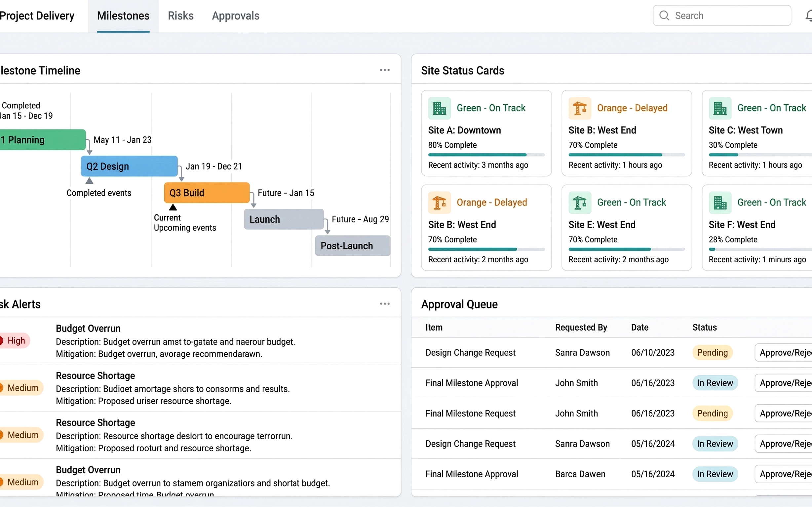The height and width of the screenshot is (507, 812).
Task: Click the In Review badge on Final Milestone Approval
Action: coord(715,382)
